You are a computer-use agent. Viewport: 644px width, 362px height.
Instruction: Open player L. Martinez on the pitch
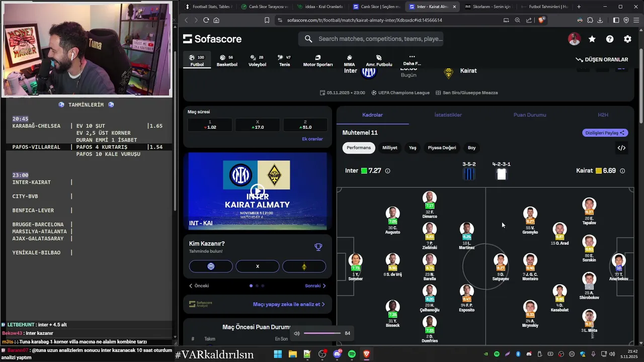pos(466,236)
